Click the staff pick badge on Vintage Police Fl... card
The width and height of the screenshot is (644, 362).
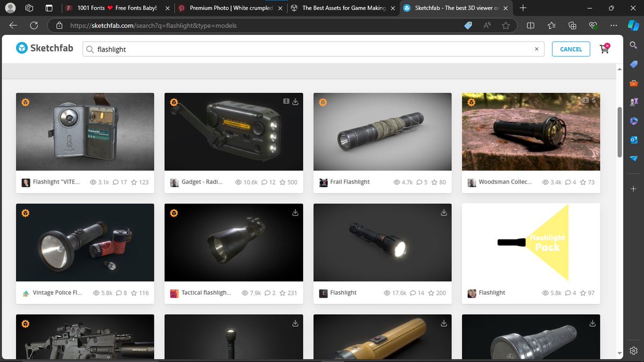pyautogui.click(x=25, y=213)
